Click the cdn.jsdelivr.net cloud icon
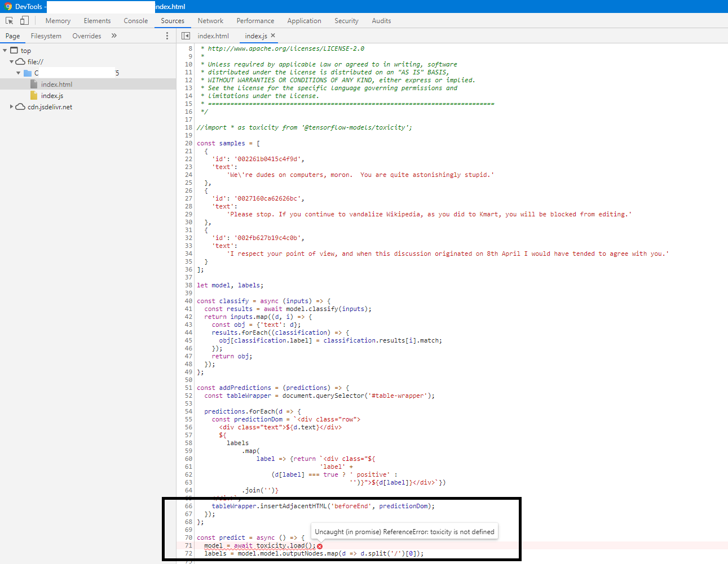The image size is (728, 564). [20, 106]
